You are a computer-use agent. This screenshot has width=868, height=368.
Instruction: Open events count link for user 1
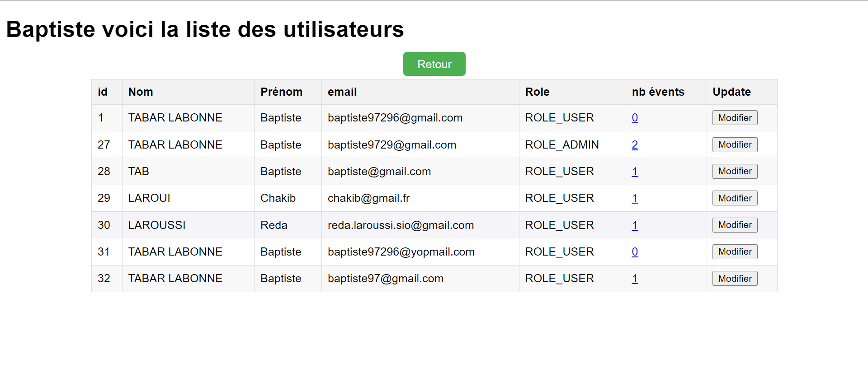pyautogui.click(x=635, y=118)
